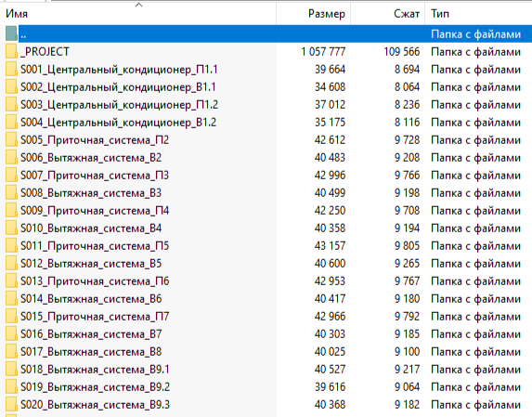The height and width of the screenshot is (417, 532).
Task: Select the _PROJECT folder name
Action: click(x=45, y=52)
